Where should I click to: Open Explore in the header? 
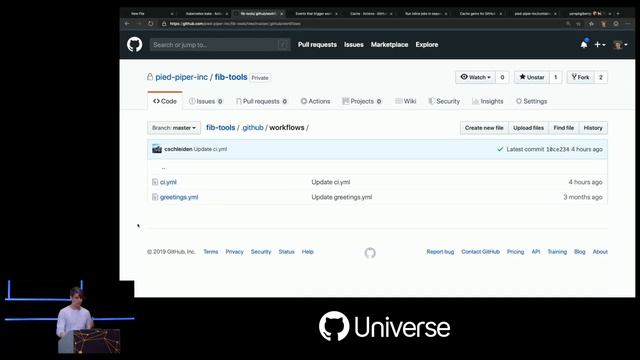coord(427,44)
